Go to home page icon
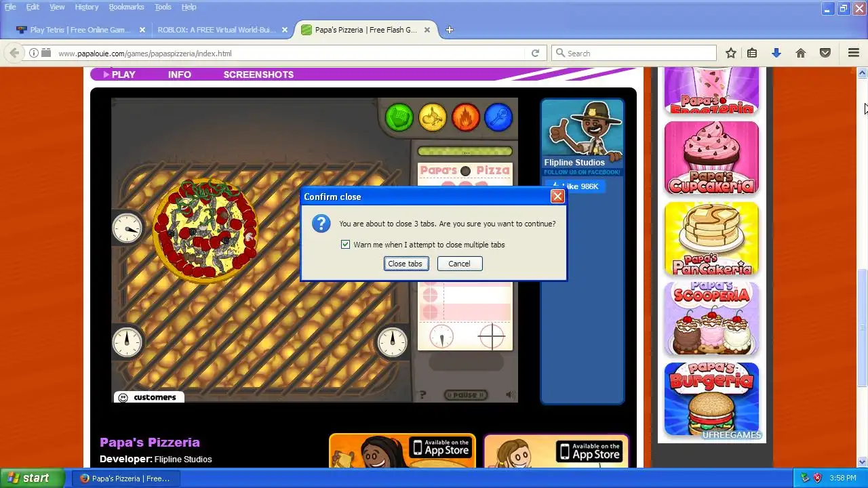Viewport: 868px width, 488px height. point(801,53)
